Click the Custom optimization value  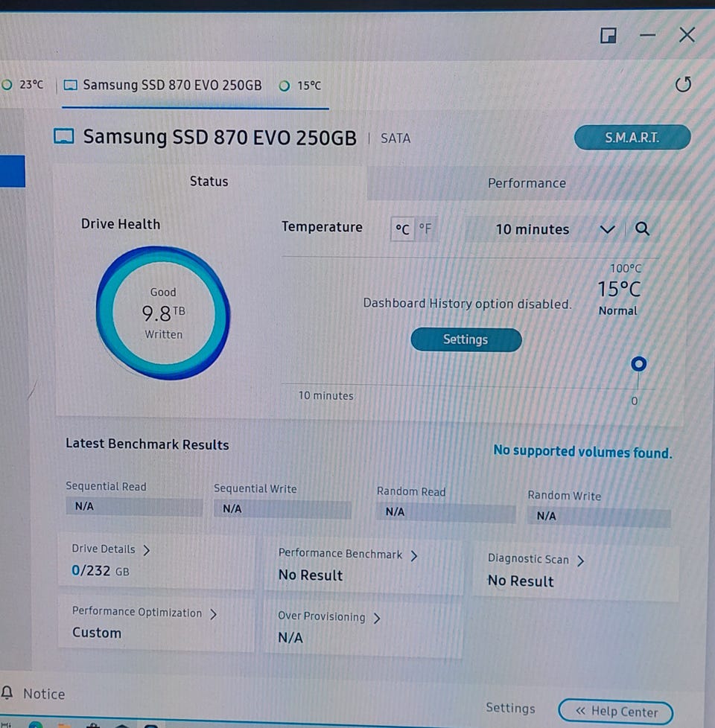(x=97, y=633)
